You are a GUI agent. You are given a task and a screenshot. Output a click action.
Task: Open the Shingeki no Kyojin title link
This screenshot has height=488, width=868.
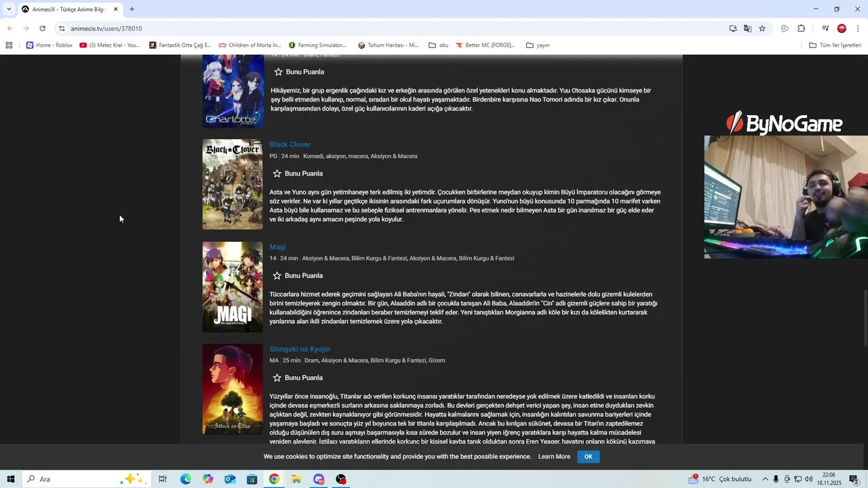[300, 349]
